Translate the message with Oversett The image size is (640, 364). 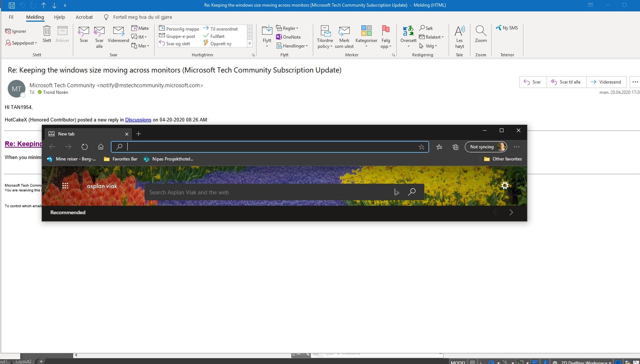click(409, 37)
